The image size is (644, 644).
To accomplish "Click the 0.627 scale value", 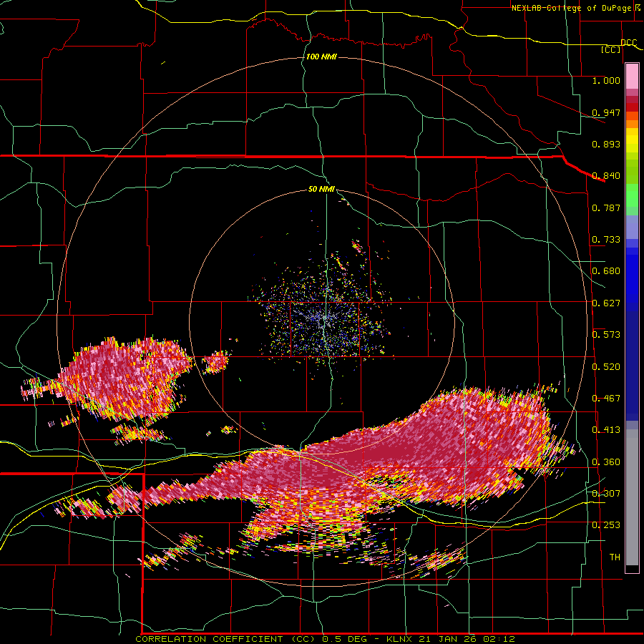I will [x=606, y=303].
